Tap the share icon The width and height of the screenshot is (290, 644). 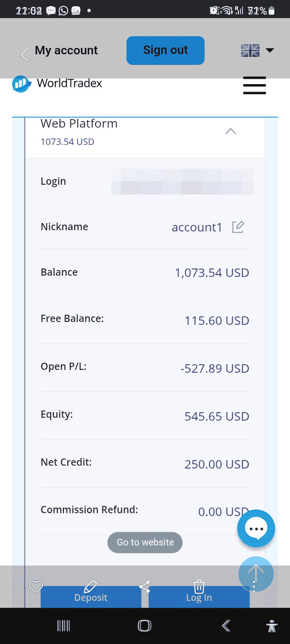[144, 586]
